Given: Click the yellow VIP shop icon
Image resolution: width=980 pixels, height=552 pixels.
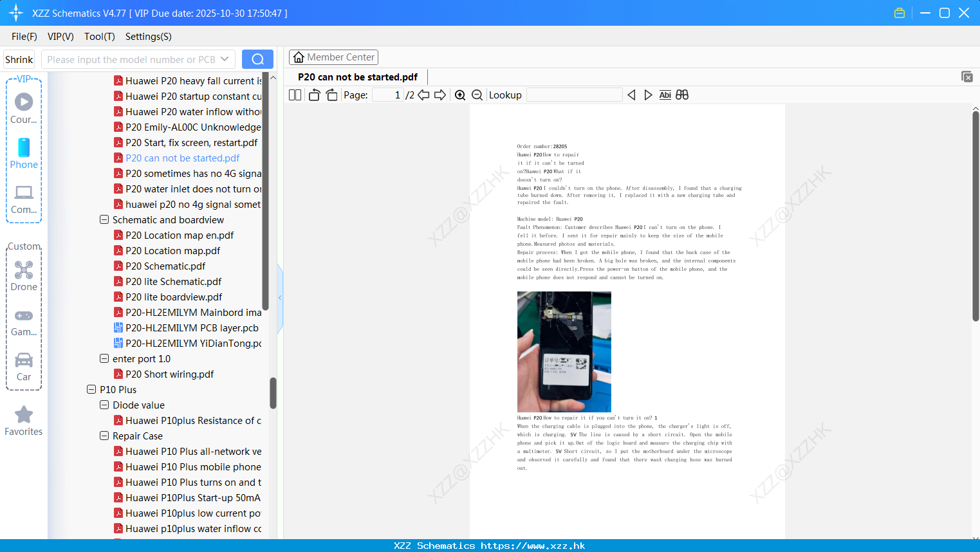Looking at the screenshot, I should click(900, 13).
